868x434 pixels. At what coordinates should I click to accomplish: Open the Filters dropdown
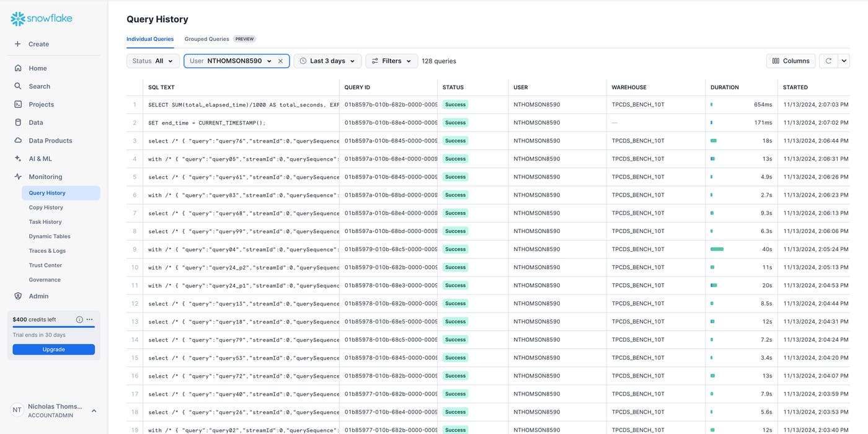[391, 61]
